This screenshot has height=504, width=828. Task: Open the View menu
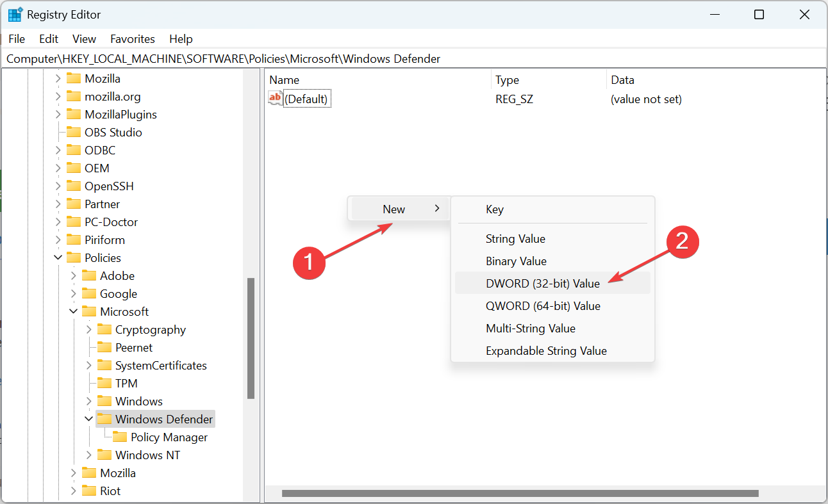[84, 39]
